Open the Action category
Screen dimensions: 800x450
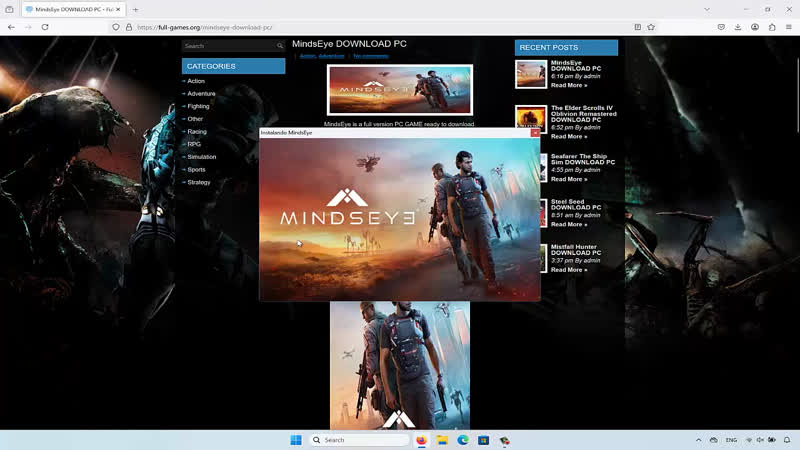click(196, 81)
